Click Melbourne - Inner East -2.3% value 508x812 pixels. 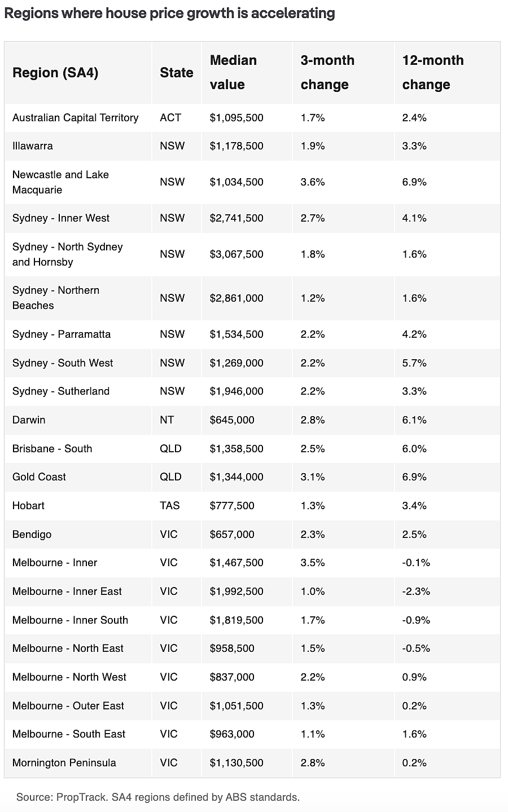tap(416, 592)
